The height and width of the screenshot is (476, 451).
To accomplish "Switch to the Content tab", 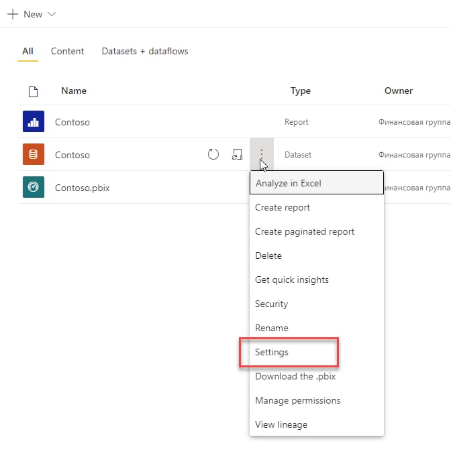I will coord(68,52).
